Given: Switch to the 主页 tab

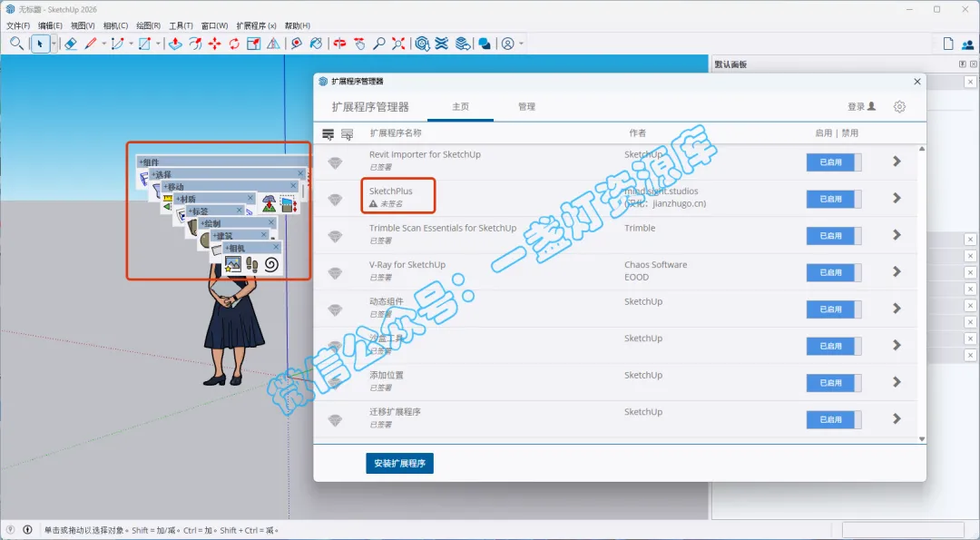Looking at the screenshot, I should pos(461,107).
